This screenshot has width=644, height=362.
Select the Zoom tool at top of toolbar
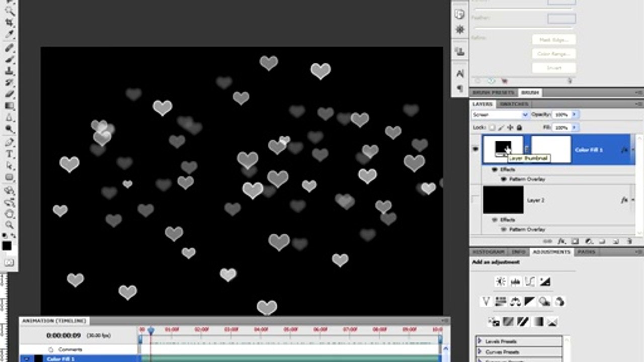tap(10, 11)
